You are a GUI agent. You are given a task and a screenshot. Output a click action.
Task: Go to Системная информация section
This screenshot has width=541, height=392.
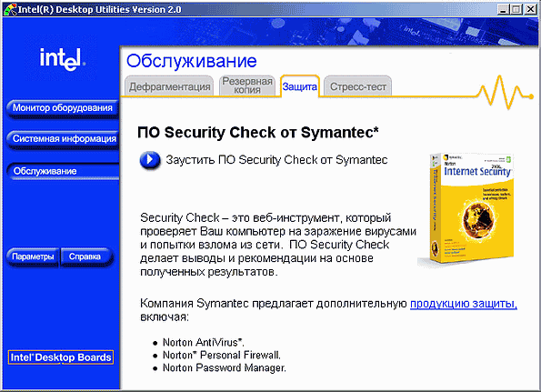[65, 139]
